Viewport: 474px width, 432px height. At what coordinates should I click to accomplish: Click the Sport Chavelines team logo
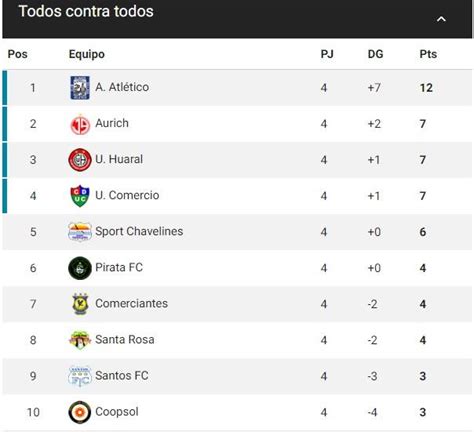pos(80,232)
